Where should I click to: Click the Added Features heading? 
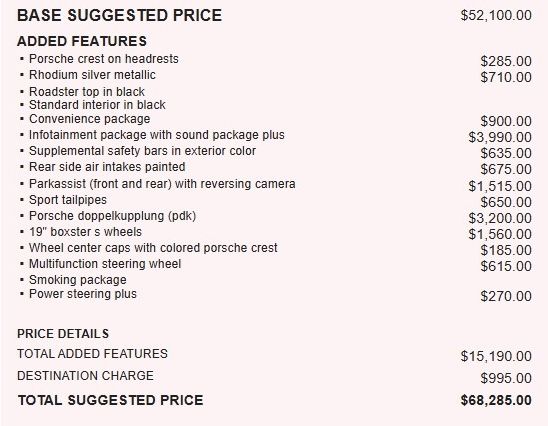[82, 41]
